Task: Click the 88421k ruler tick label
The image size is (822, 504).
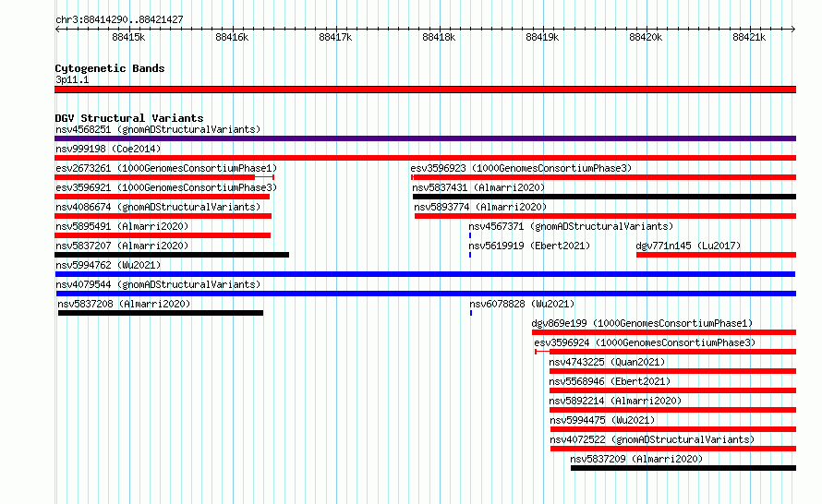Action: (749, 37)
